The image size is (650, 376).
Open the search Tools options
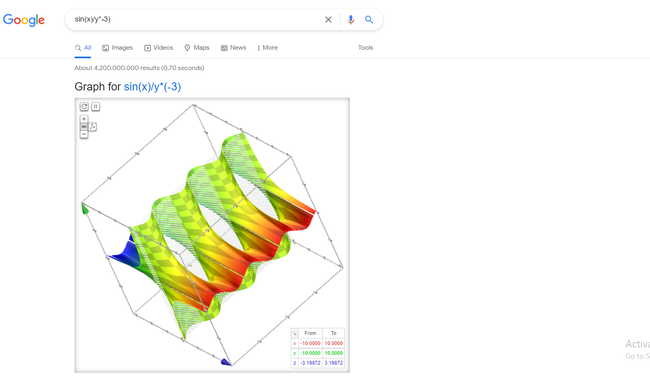[366, 48]
